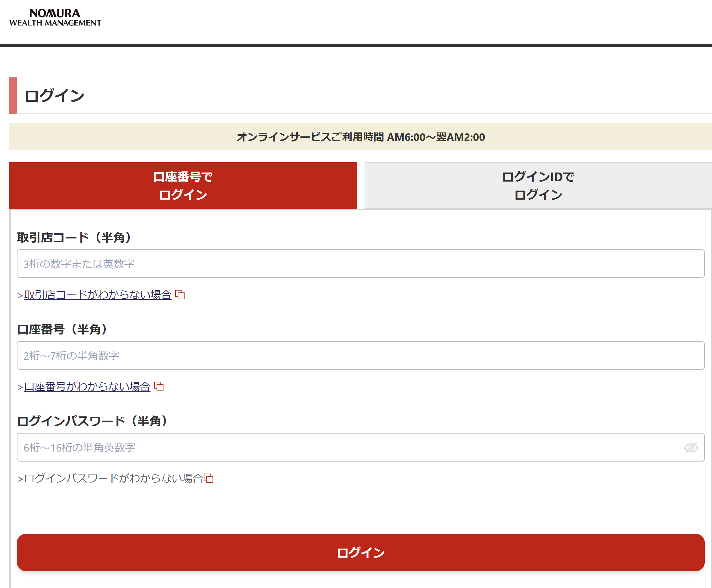The height and width of the screenshot is (588, 712).
Task: Click external-link icon beside ログインパスワードがわからない場合
Action: pos(209,478)
